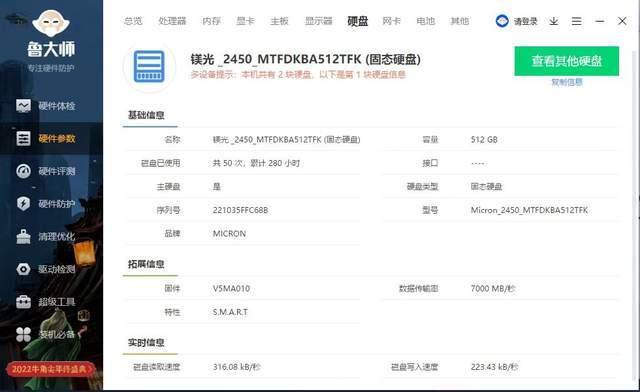The height and width of the screenshot is (392, 640).
Task: Switch to the 显卡 tab
Action: (245, 21)
